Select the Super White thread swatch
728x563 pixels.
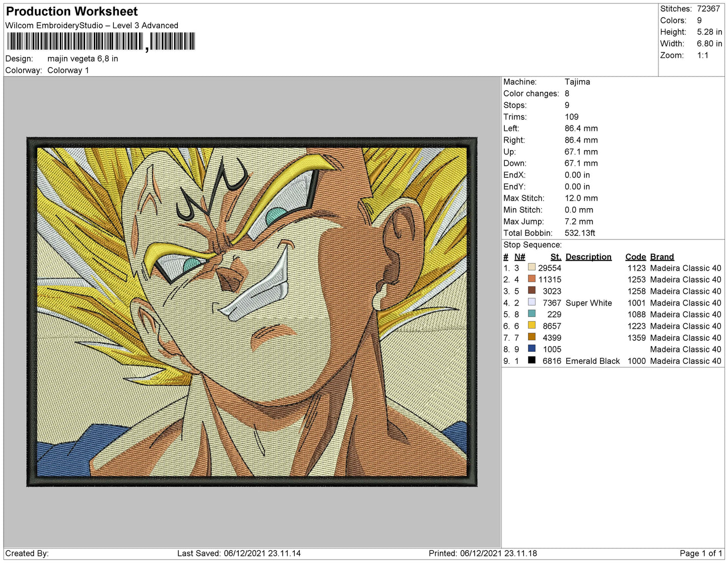click(x=532, y=302)
